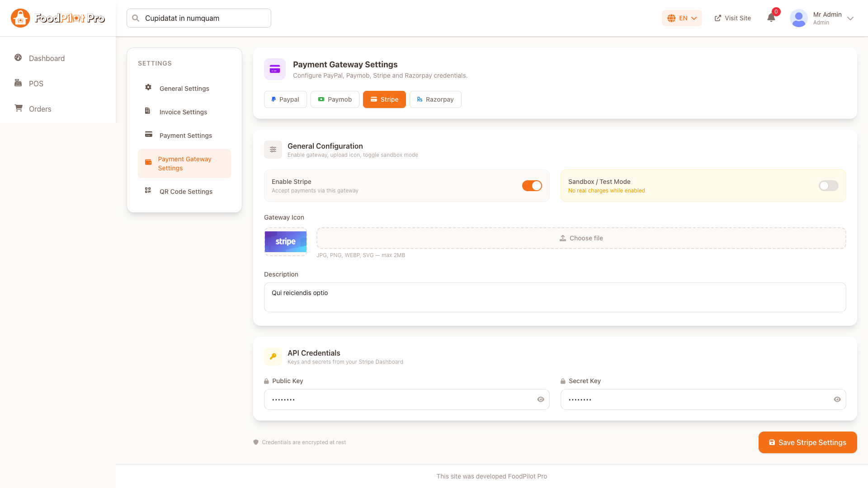
Task: Click the globe language icon
Action: tap(671, 18)
